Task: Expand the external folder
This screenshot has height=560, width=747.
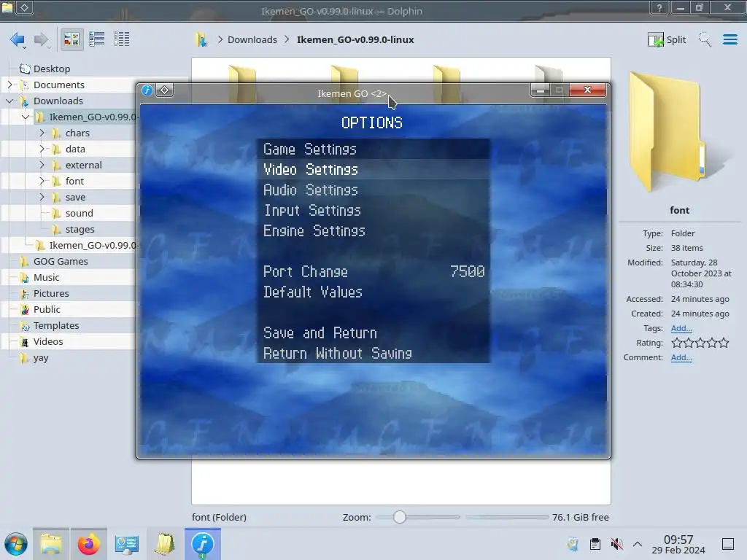Action: (42, 165)
